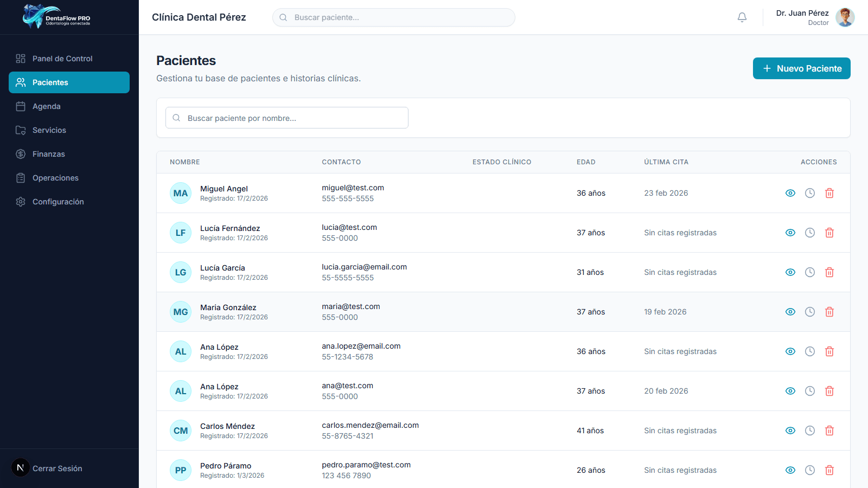868x488 pixels.
Task: View details eye icon for Lucía García
Action: (x=790, y=272)
